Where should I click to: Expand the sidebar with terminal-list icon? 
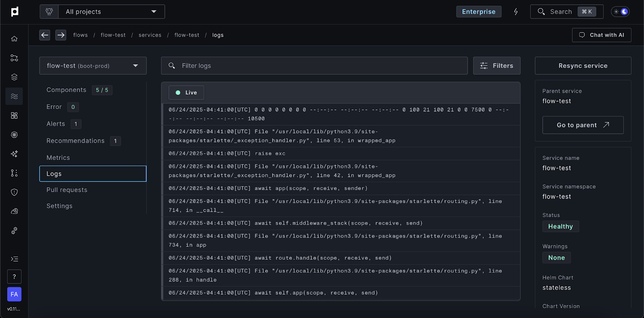coord(14,259)
